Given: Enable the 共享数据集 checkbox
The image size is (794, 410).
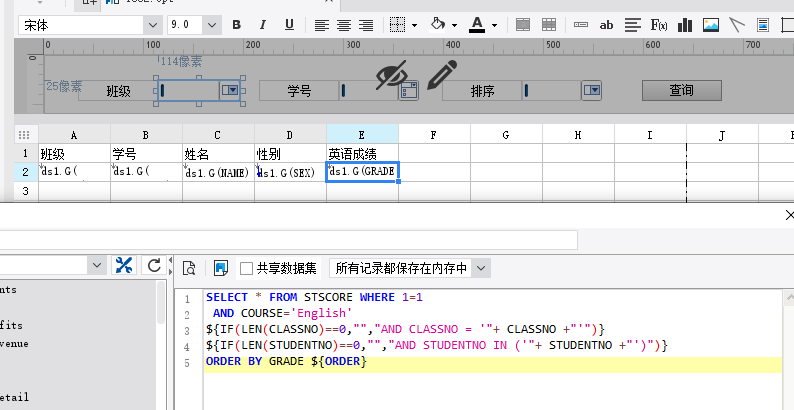Looking at the screenshot, I should [246, 268].
